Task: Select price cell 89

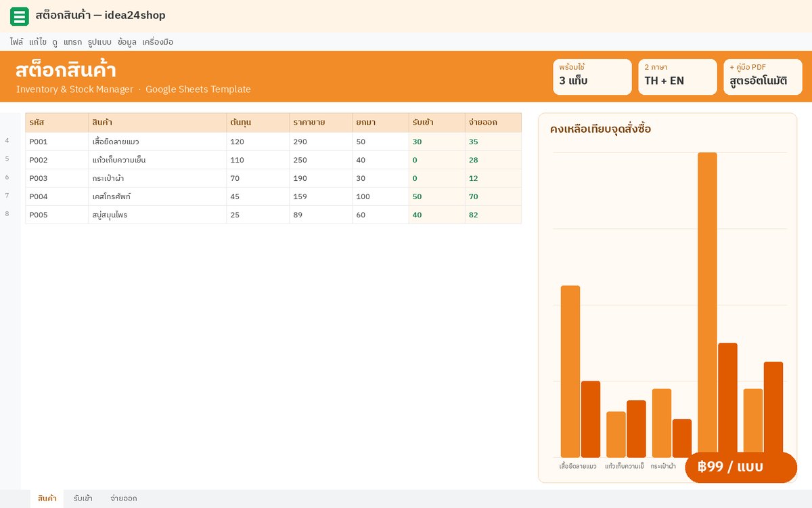Action: click(x=321, y=215)
